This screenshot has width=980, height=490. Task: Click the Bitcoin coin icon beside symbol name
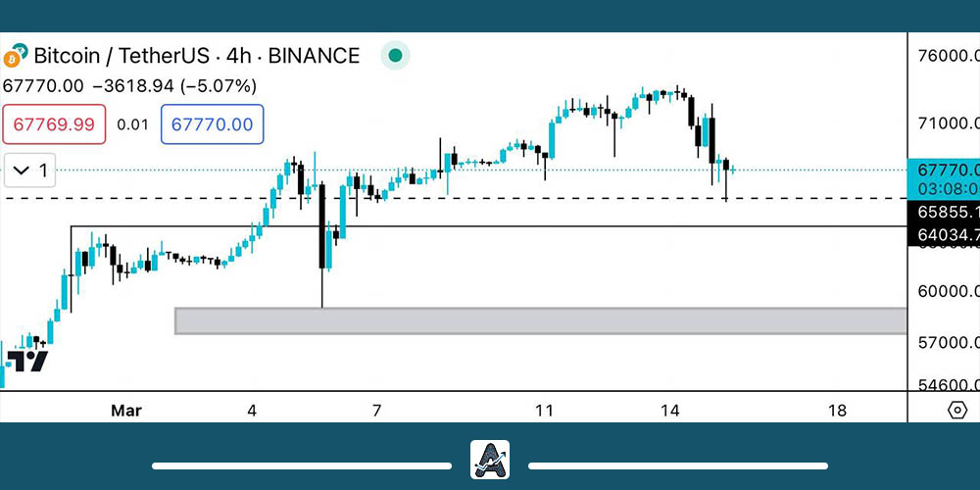16,56
